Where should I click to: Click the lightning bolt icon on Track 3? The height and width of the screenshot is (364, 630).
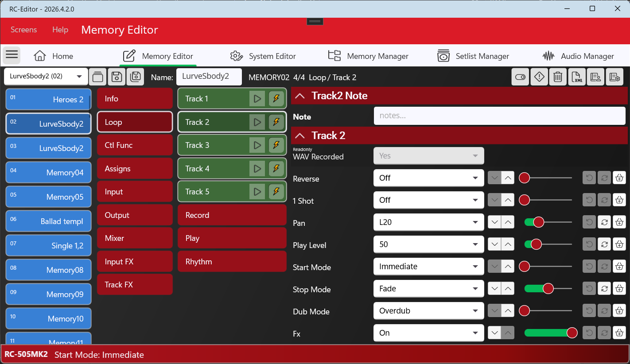[x=276, y=145]
